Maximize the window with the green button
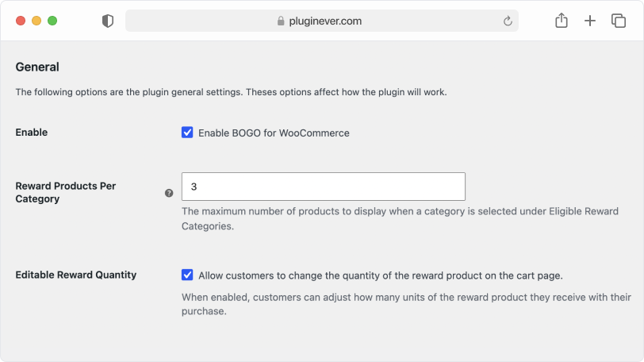 point(52,21)
